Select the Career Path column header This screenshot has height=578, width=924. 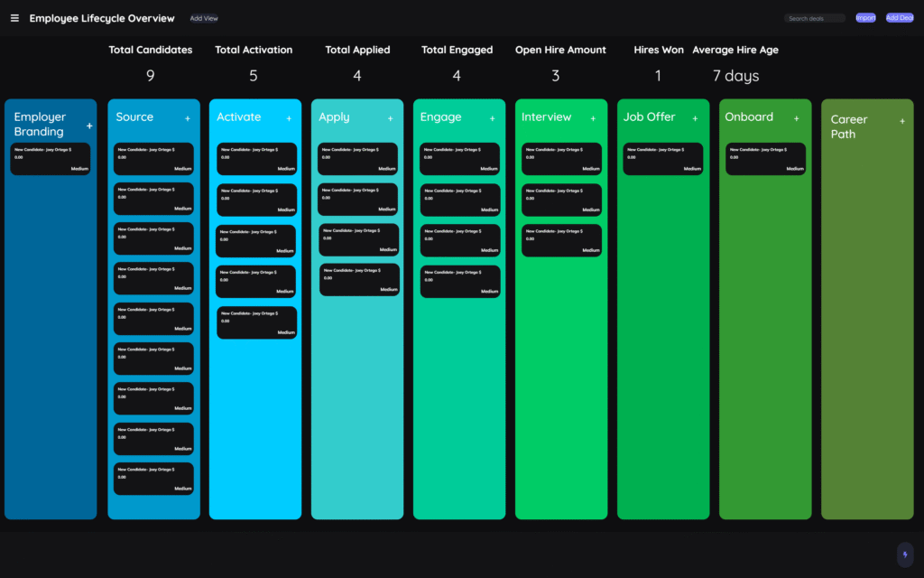849,126
